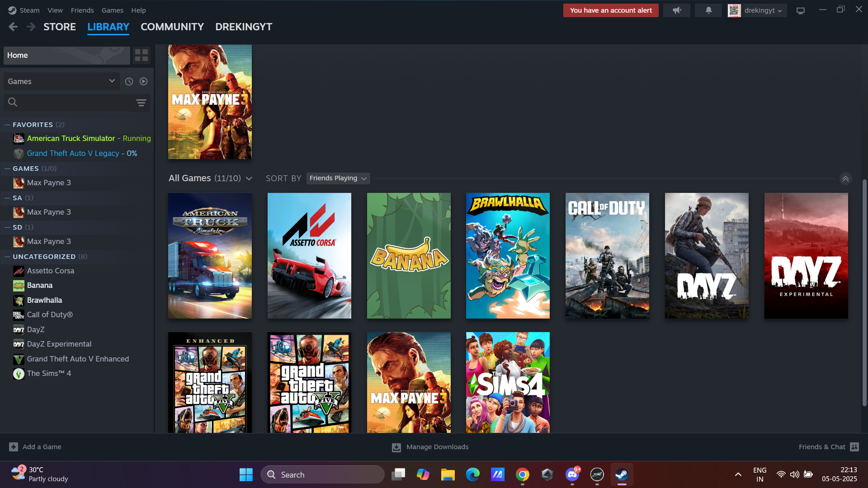Click the Windows Start button

click(246, 475)
